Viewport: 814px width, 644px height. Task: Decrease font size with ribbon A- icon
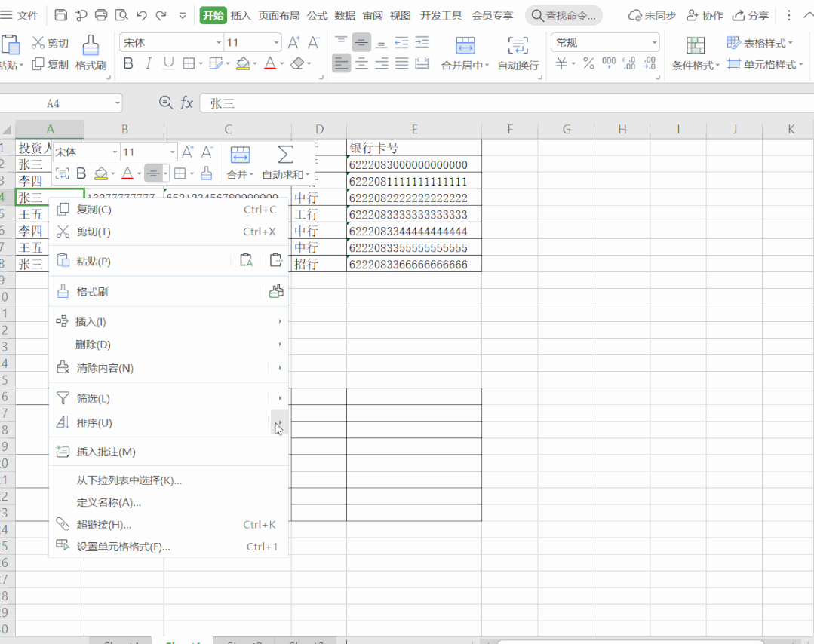click(x=313, y=42)
